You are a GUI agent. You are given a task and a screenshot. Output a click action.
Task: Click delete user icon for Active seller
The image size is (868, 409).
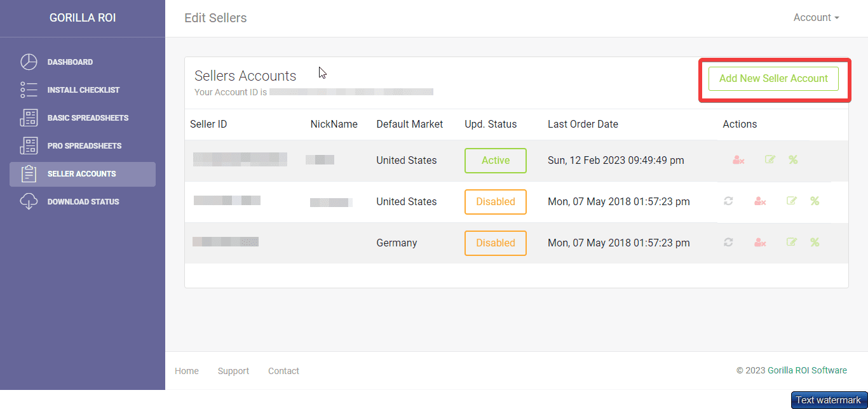click(x=738, y=160)
